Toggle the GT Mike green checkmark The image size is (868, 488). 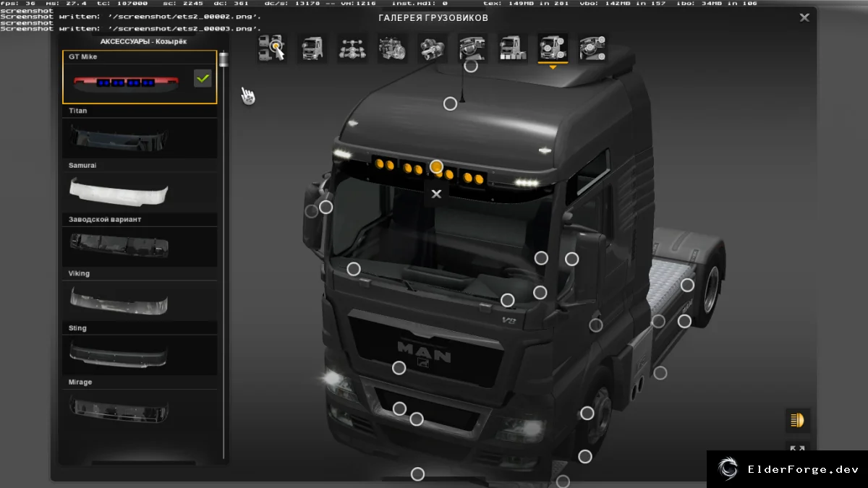click(203, 78)
